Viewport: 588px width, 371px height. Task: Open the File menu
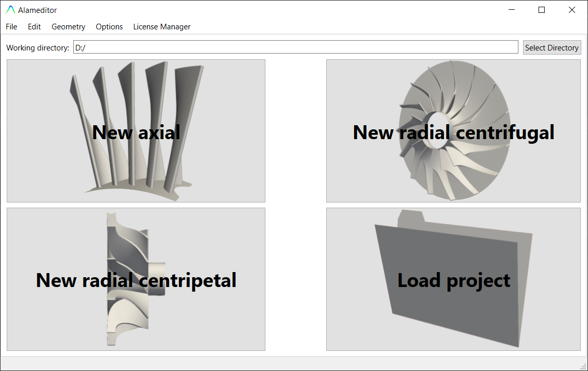[11, 27]
